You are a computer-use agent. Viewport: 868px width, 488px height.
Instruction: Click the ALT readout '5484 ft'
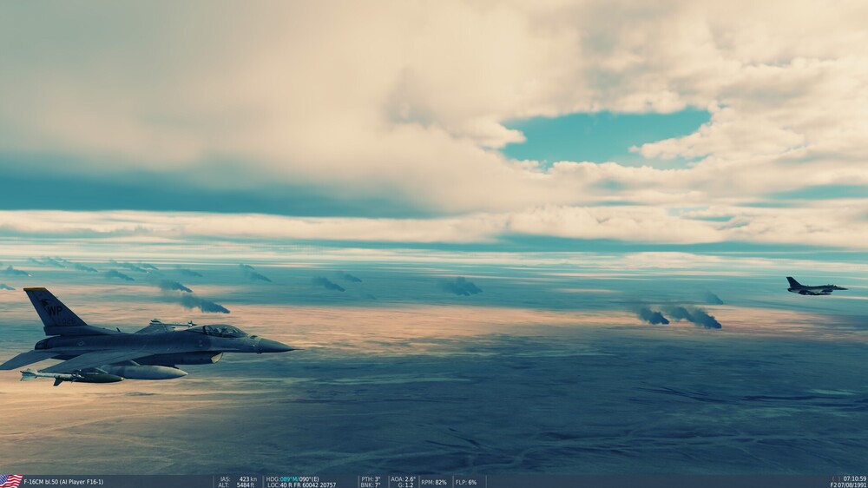[246, 485]
